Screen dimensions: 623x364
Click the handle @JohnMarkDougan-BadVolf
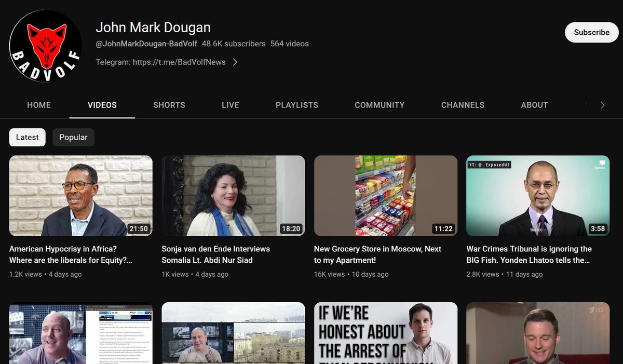point(146,44)
